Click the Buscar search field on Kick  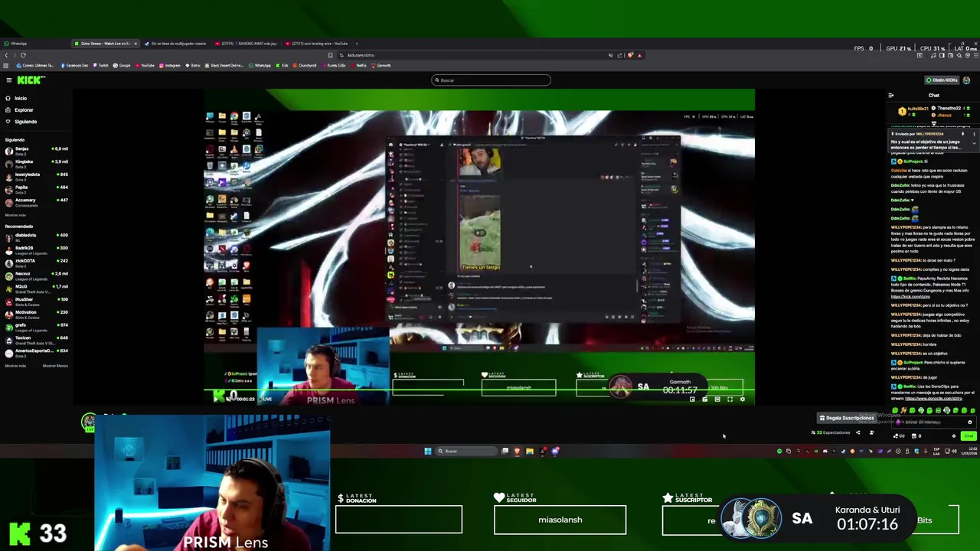(x=491, y=80)
